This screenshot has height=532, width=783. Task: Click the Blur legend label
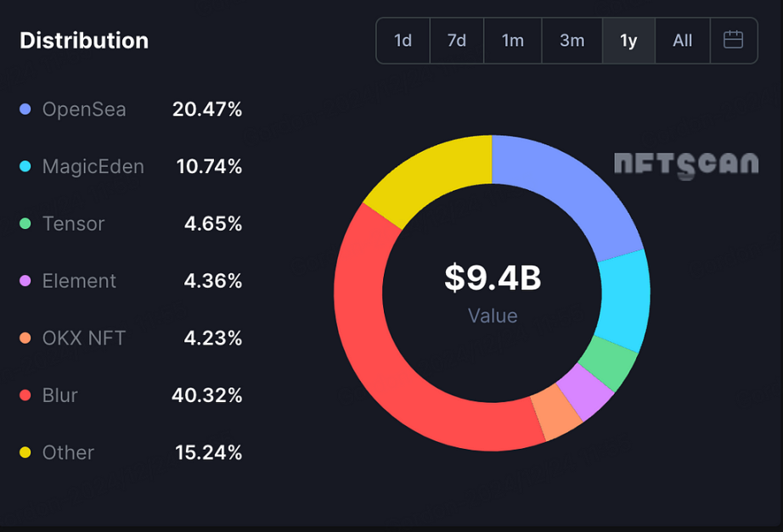click(60, 395)
